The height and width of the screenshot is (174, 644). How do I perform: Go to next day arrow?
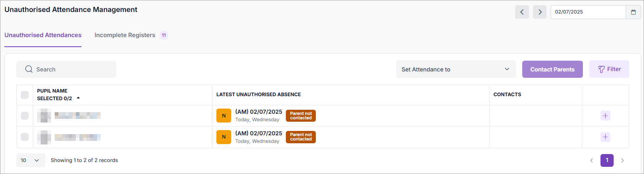pyautogui.click(x=540, y=12)
